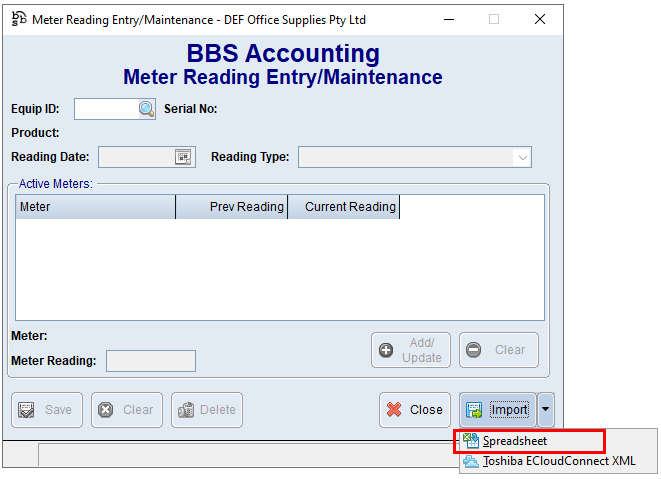This screenshot has width=661, height=479.
Task: Click Clear button beside Add/Update
Action: pos(498,350)
